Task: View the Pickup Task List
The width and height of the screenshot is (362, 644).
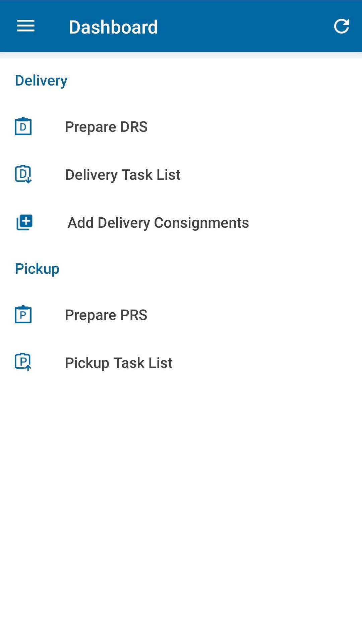Action: tap(119, 363)
